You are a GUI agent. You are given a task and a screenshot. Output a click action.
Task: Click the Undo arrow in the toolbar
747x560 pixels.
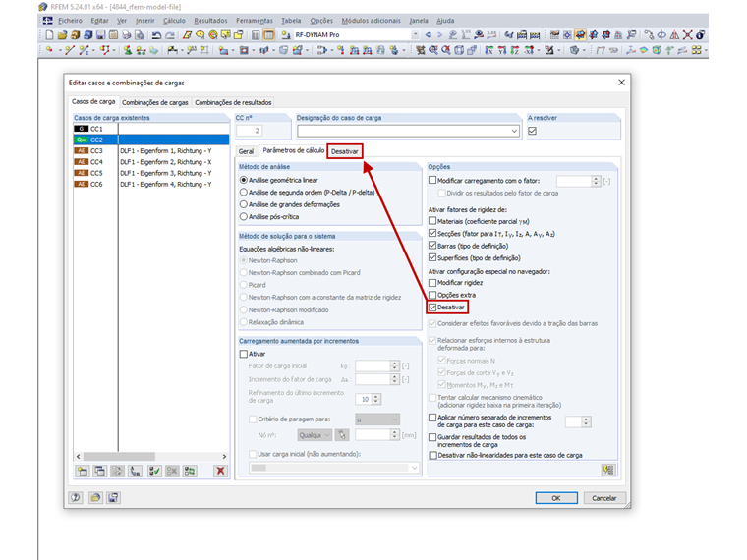tap(156, 35)
